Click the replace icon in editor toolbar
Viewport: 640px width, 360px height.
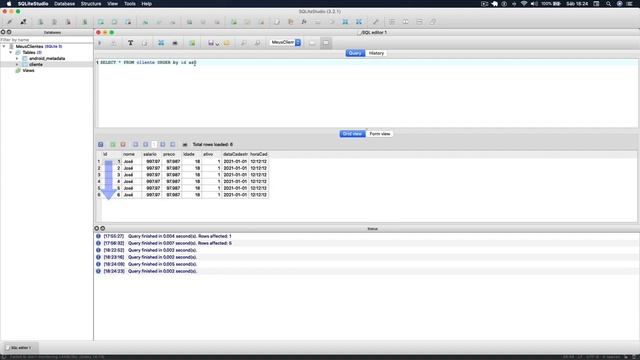coord(257,43)
